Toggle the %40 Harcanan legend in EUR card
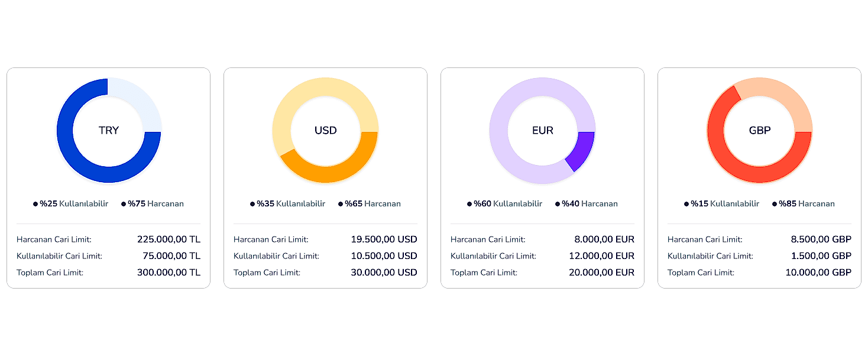Screen dimensions: 868x356 pyautogui.click(x=587, y=204)
